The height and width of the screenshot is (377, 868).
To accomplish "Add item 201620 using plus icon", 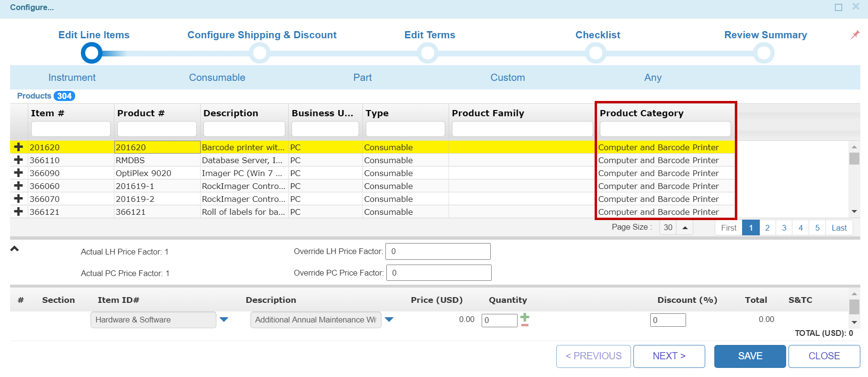I will (19, 147).
